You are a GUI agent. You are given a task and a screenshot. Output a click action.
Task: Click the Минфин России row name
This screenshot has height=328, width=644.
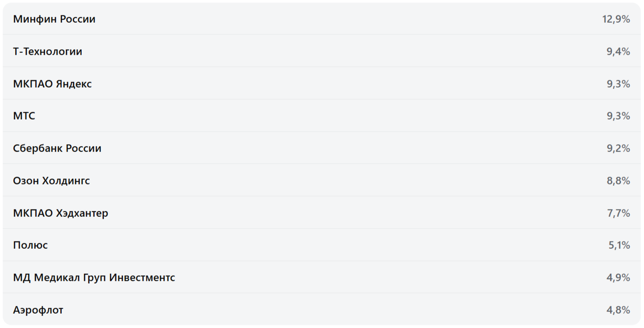click(54, 19)
